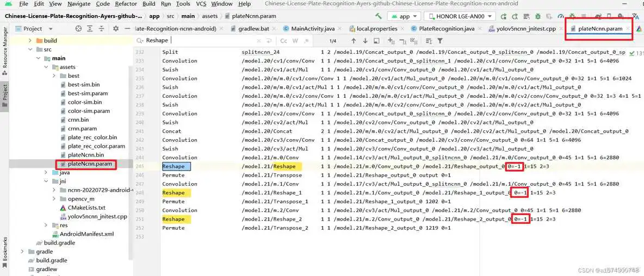Click the Make Project hammer icon
644x276 pixels.
(379, 16)
